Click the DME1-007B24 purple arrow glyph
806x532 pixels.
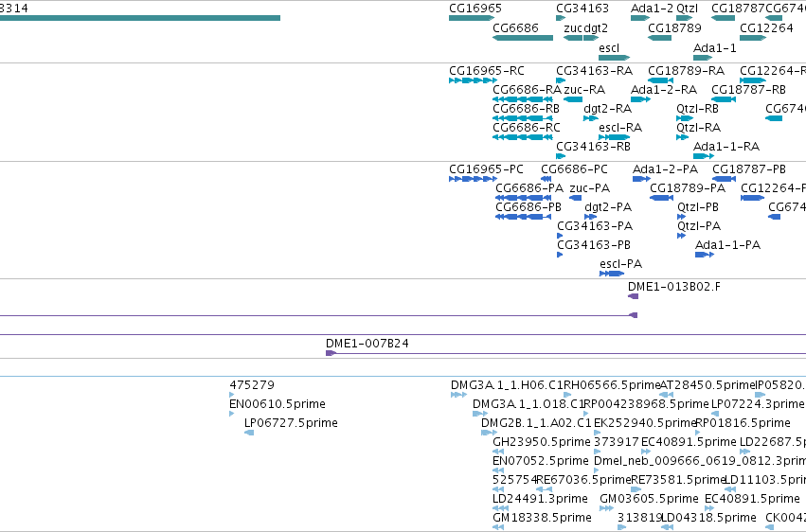click(x=331, y=353)
